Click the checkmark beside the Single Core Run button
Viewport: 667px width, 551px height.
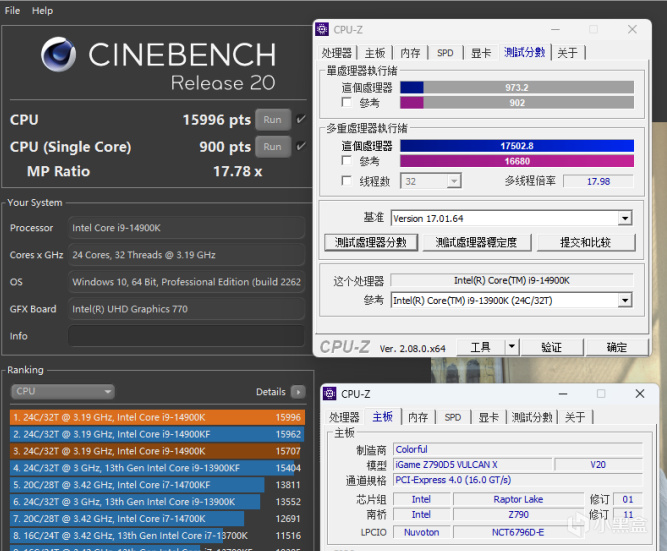coord(301,146)
